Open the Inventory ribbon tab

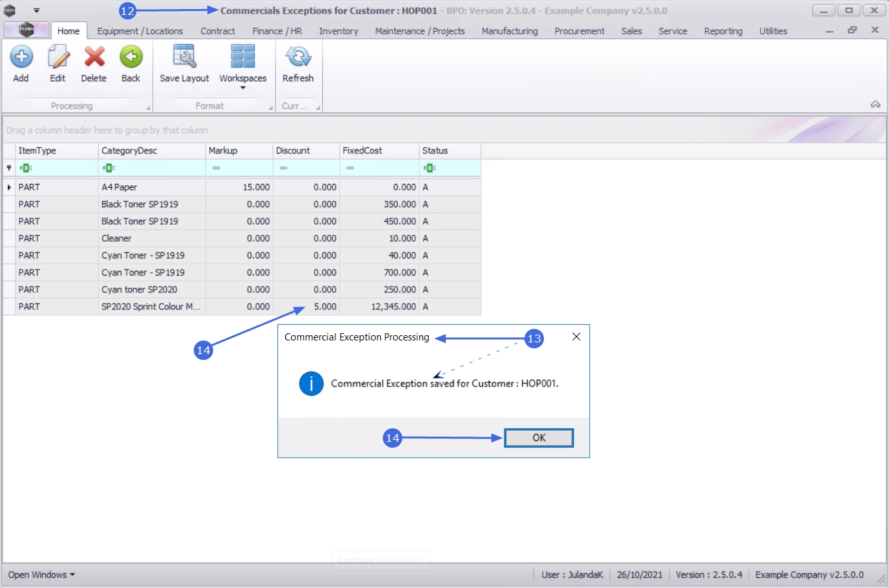pyautogui.click(x=338, y=31)
